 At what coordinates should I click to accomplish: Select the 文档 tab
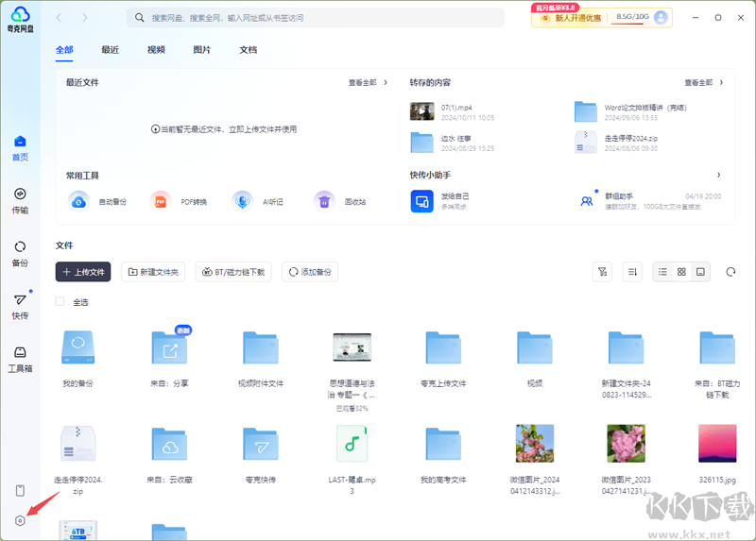pos(248,49)
